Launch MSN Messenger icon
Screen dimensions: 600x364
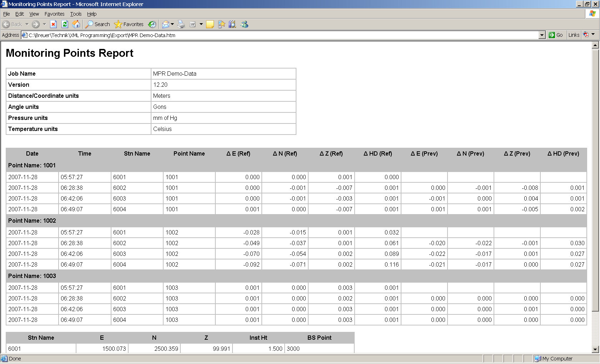click(x=245, y=24)
